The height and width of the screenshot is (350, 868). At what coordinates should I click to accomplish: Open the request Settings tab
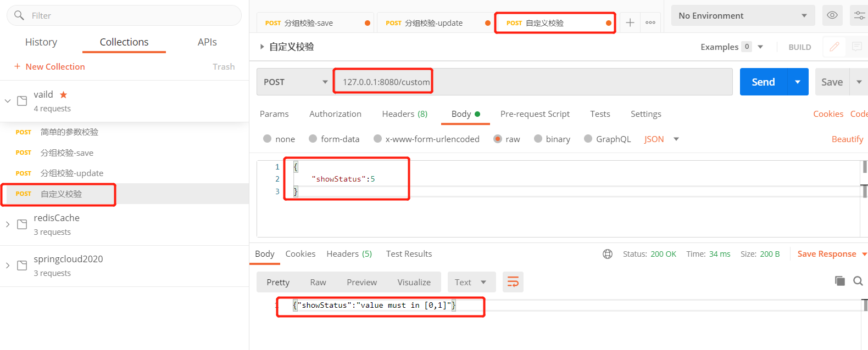[x=646, y=114]
